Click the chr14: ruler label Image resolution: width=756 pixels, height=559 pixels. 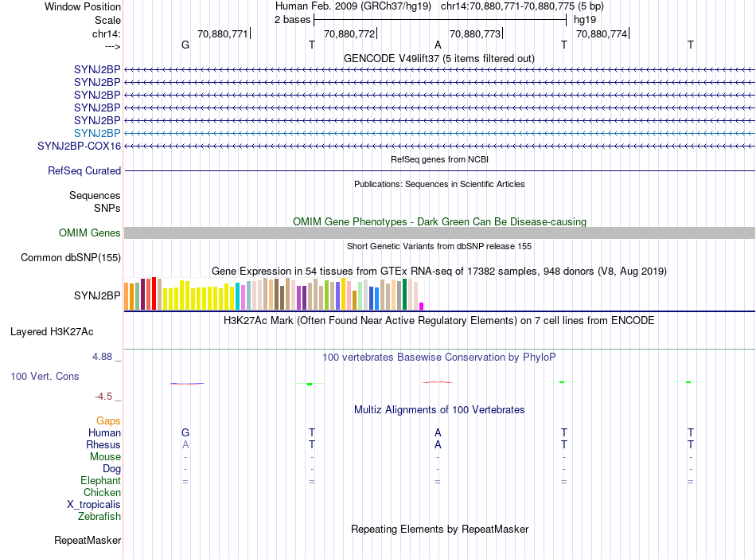point(106,33)
